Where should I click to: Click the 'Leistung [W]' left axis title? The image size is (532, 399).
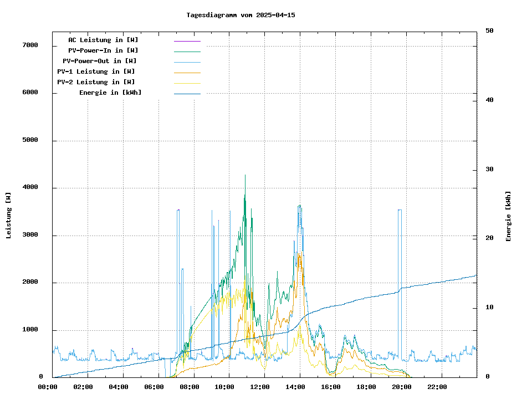[x=9, y=216]
